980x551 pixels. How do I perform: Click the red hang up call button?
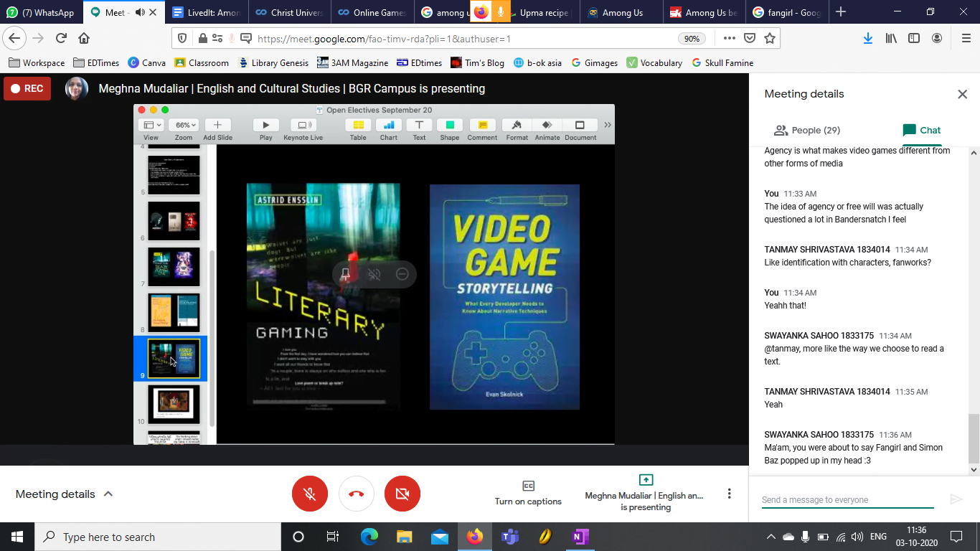[x=357, y=494]
